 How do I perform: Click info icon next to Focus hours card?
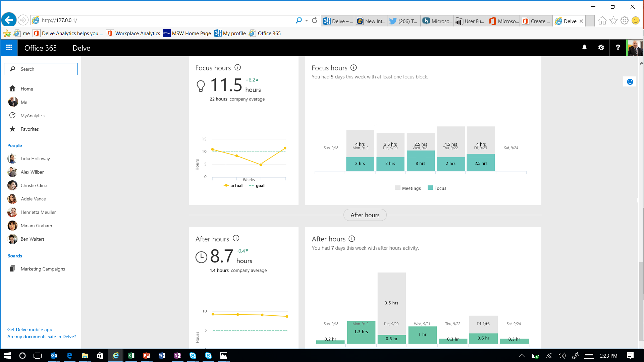pyautogui.click(x=237, y=67)
